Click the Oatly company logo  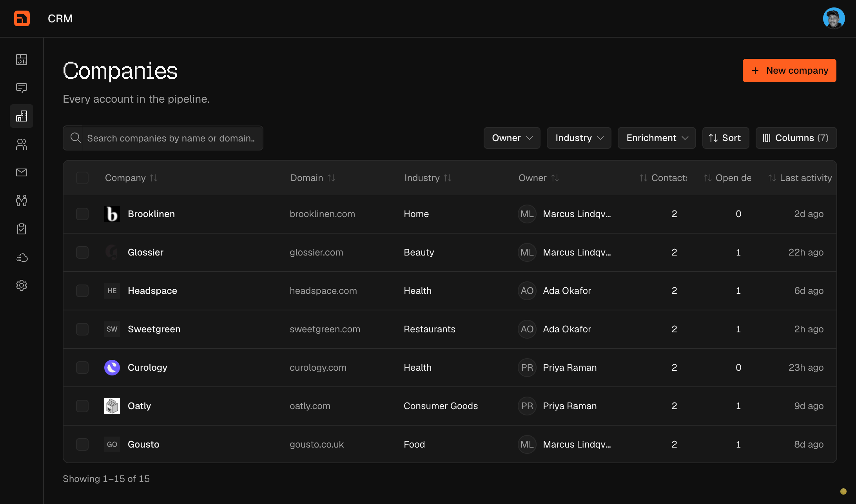click(x=112, y=406)
